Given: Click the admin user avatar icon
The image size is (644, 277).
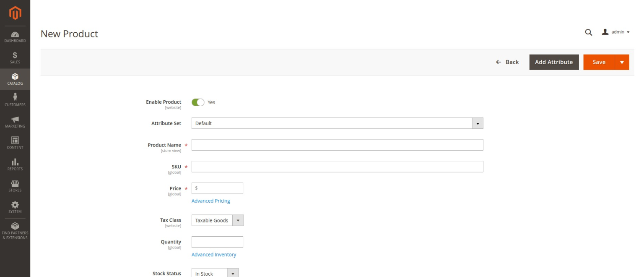Looking at the screenshot, I should (x=605, y=32).
